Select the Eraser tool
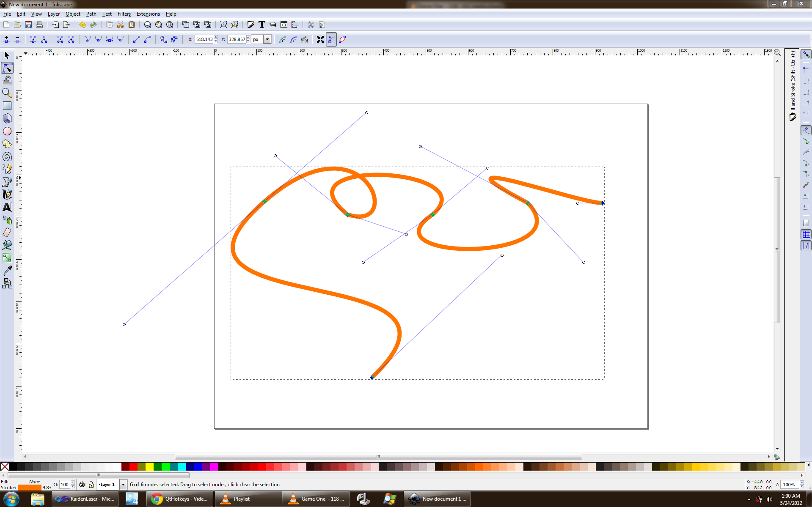The image size is (812, 507). (x=7, y=233)
